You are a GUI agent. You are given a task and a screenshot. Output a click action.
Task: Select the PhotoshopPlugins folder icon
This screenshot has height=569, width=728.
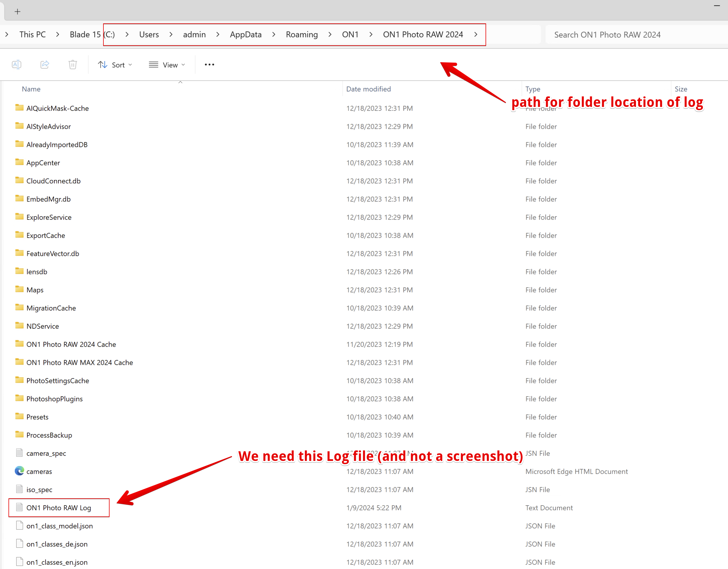tap(19, 398)
